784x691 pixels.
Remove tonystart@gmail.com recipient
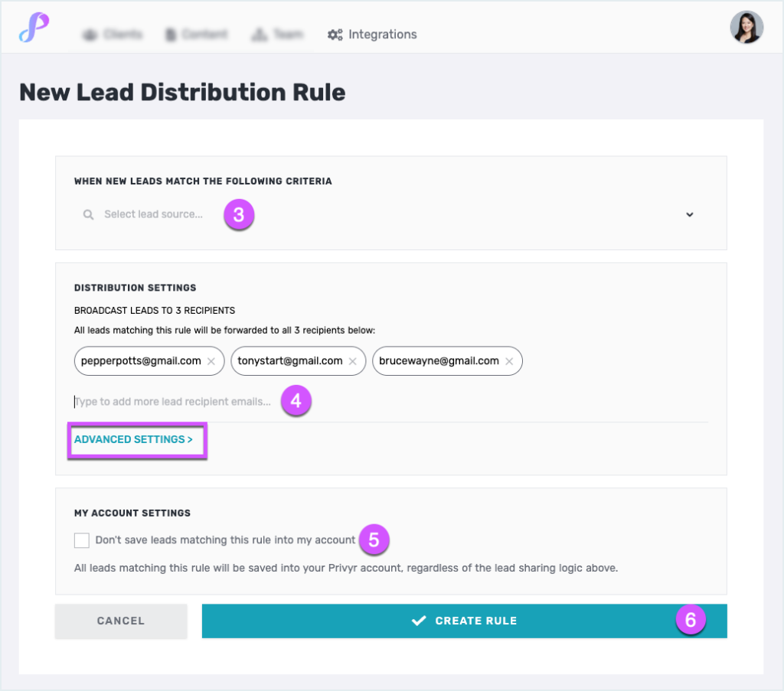[353, 361]
